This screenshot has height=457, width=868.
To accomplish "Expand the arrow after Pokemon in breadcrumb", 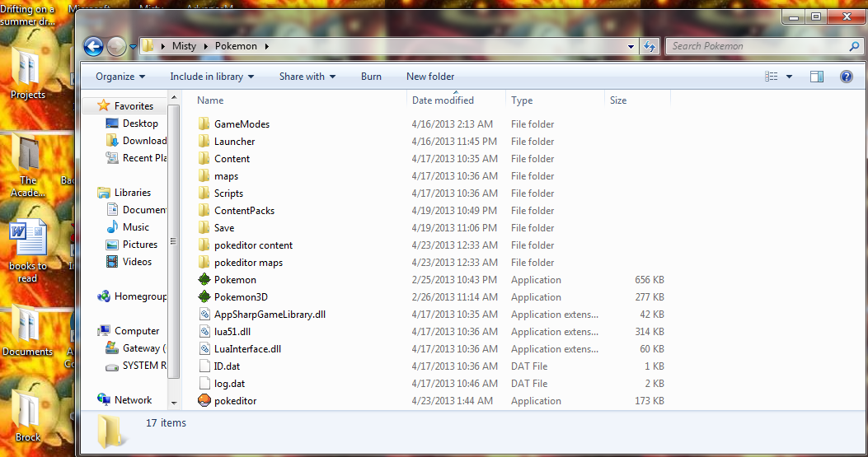I will (x=266, y=46).
